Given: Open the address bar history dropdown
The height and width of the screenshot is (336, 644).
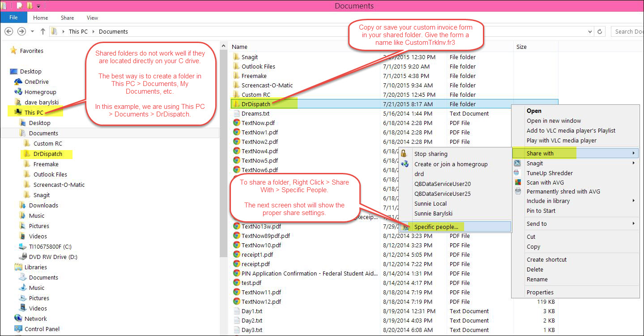Looking at the screenshot, I should coord(590,31).
